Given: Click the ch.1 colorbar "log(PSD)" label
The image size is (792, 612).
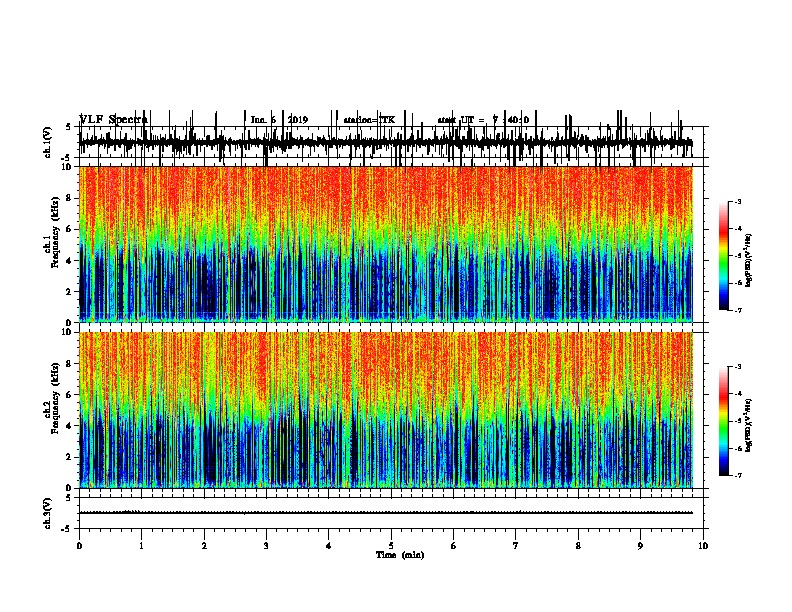Looking at the screenshot, I should 749,260.
